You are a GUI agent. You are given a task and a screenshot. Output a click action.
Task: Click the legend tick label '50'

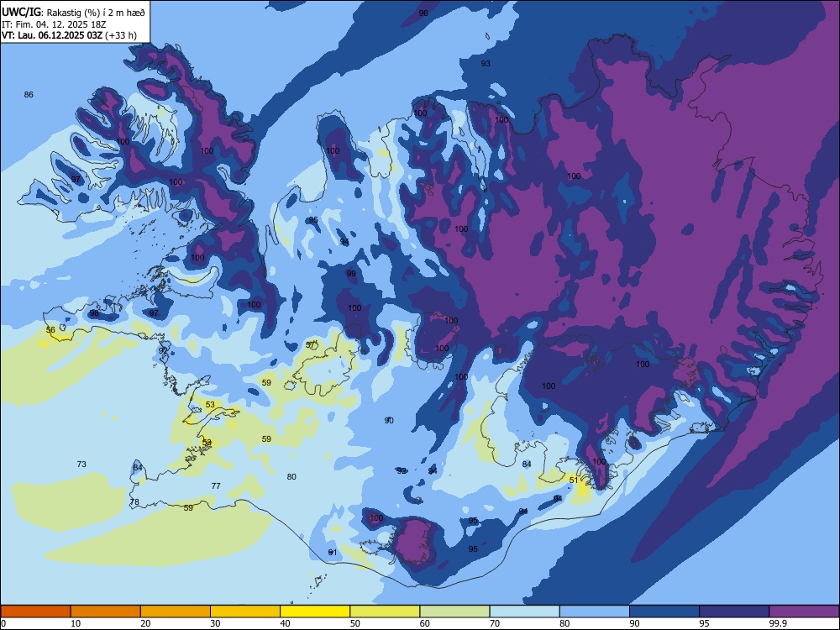355,623
